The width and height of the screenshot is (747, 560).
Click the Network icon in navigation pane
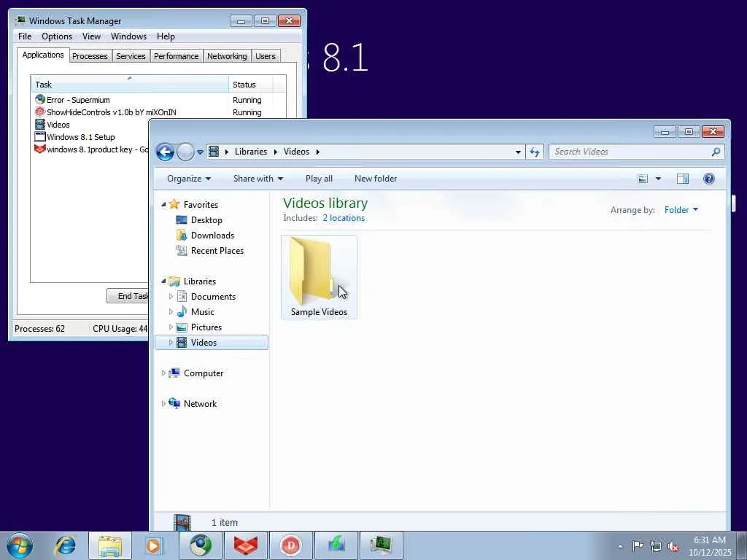pyautogui.click(x=174, y=403)
